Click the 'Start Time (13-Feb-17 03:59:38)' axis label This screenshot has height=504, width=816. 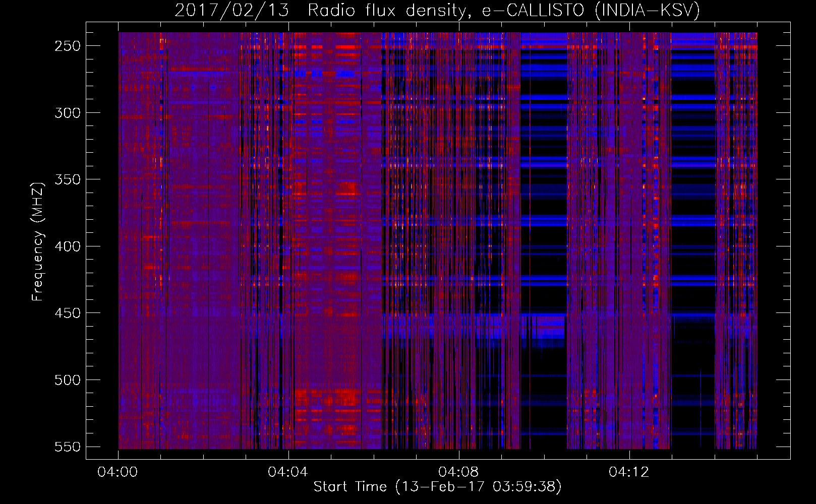point(437,487)
